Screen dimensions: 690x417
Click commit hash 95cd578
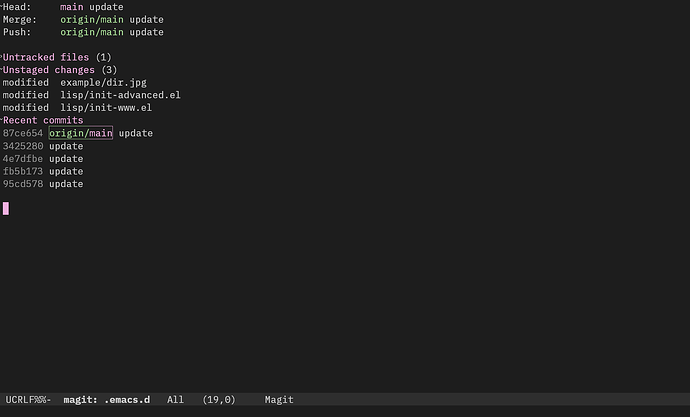(23, 184)
